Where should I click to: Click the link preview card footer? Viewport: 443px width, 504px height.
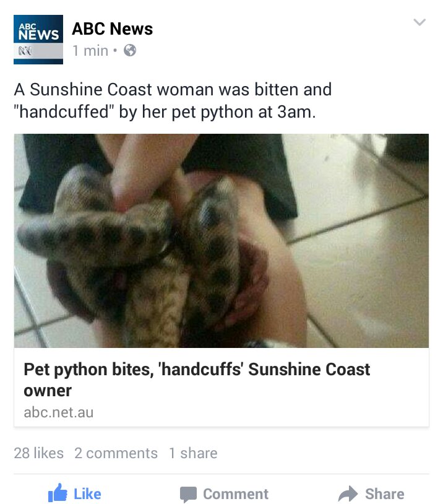(x=222, y=388)
